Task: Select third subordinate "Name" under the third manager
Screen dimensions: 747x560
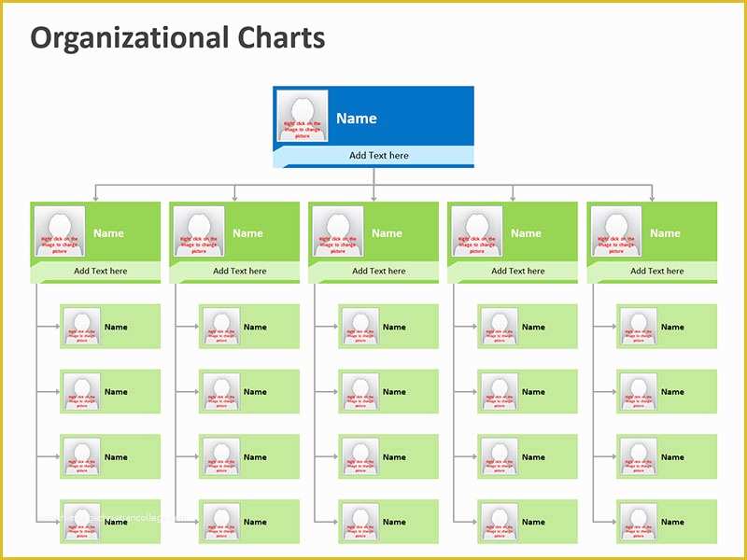Action: [x=394, y=457]
